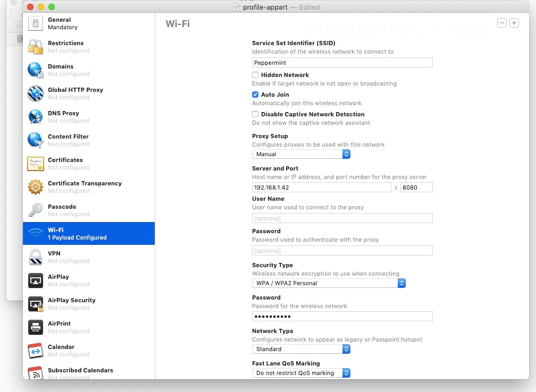Click the 'profile-appart' window title text
The height and width of the screenshot is (392, 536).
point(265,7)
